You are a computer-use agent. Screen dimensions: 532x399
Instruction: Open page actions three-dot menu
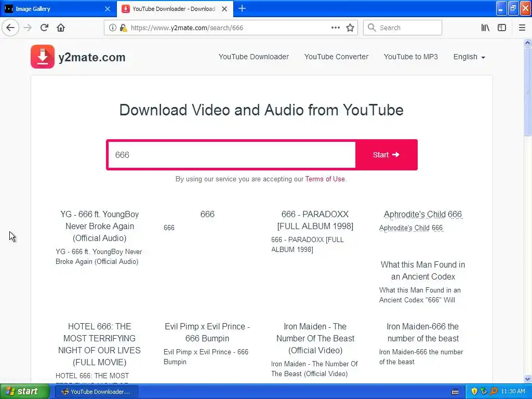pos(335,28)
